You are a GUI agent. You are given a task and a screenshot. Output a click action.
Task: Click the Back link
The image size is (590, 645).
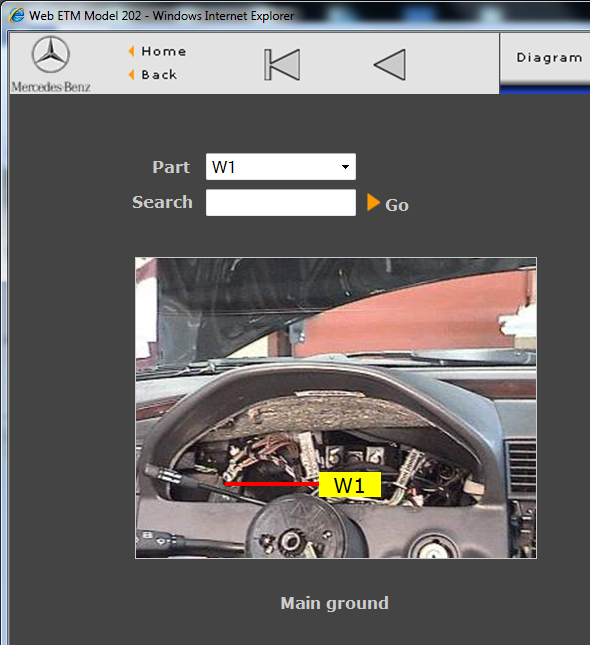coord(159,75)
